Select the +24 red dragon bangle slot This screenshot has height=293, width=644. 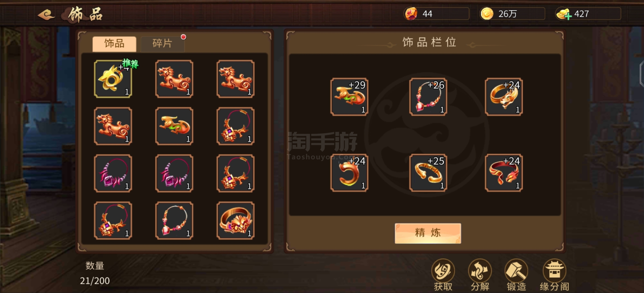504,173
